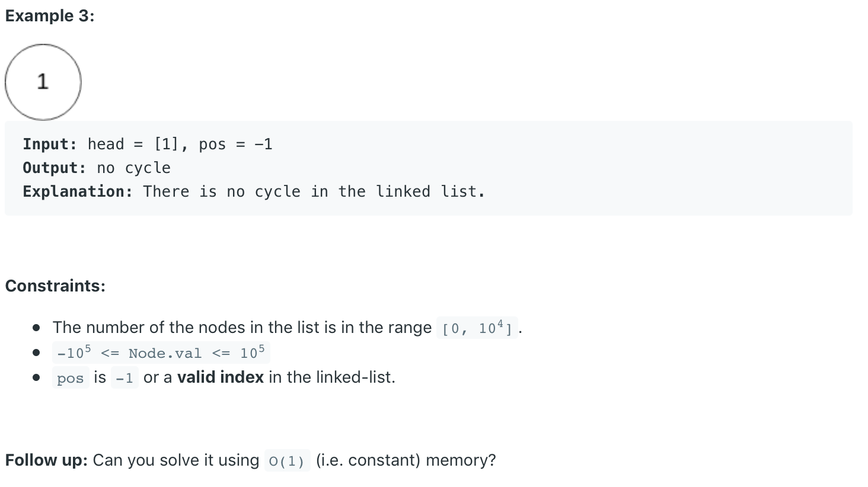Screen dimensions: 868x487
Task: Click the "pos" inline code tag
Action: (x=70, y=378)
